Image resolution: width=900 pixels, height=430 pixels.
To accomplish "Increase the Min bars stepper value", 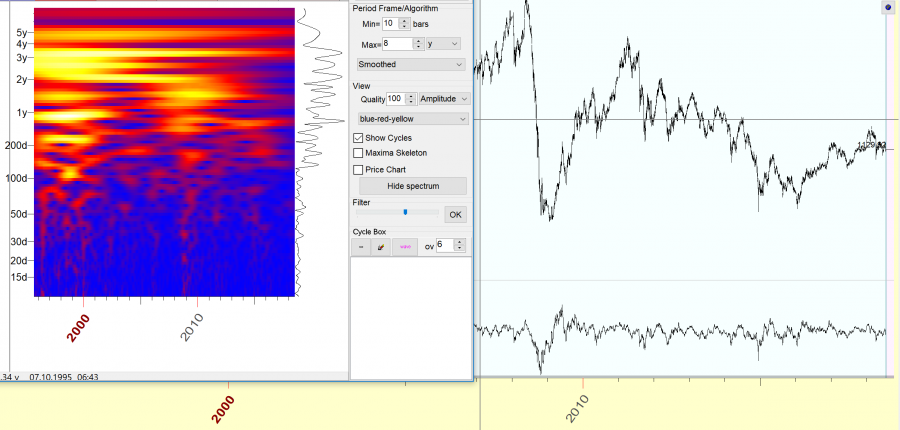I will (x=404, y=20).
